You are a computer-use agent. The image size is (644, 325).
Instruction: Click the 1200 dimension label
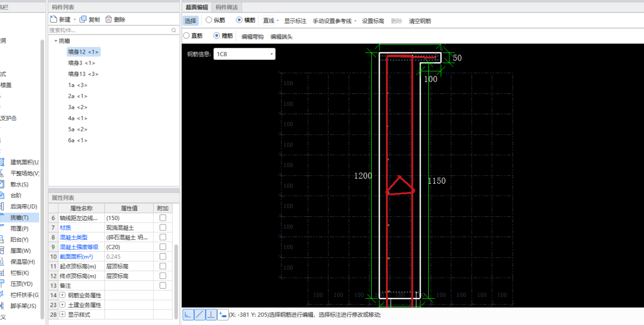tap(363, 176)
